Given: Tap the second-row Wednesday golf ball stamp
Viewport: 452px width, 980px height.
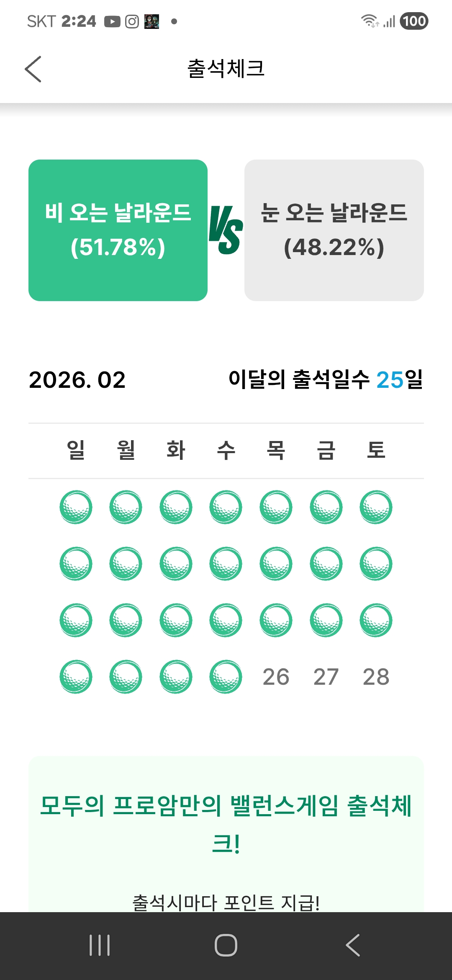Looking at the screenshot, I should 226,564.
